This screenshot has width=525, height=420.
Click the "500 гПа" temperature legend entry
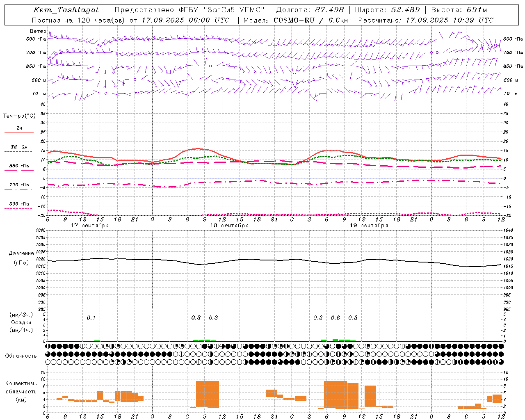19,204
